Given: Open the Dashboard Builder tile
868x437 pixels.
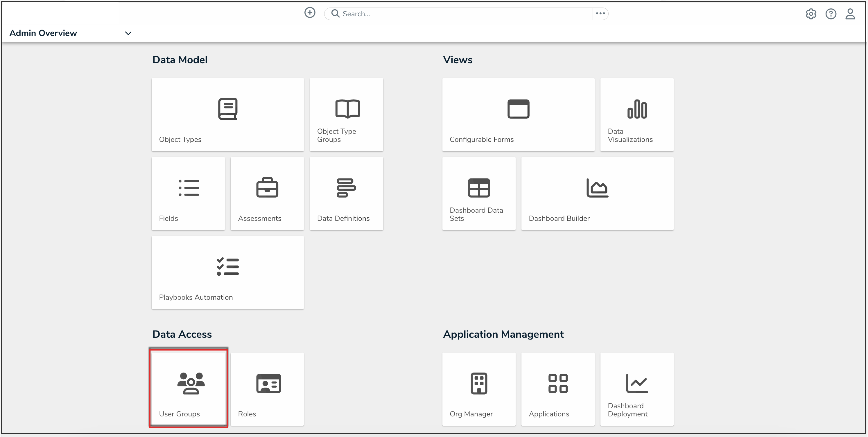Looking at the screenshot, I should click(x=597, y=193).
